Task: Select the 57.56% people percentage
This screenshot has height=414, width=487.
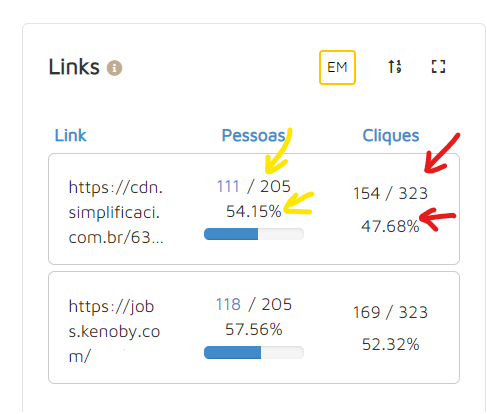Action: [x=254, y=329]
